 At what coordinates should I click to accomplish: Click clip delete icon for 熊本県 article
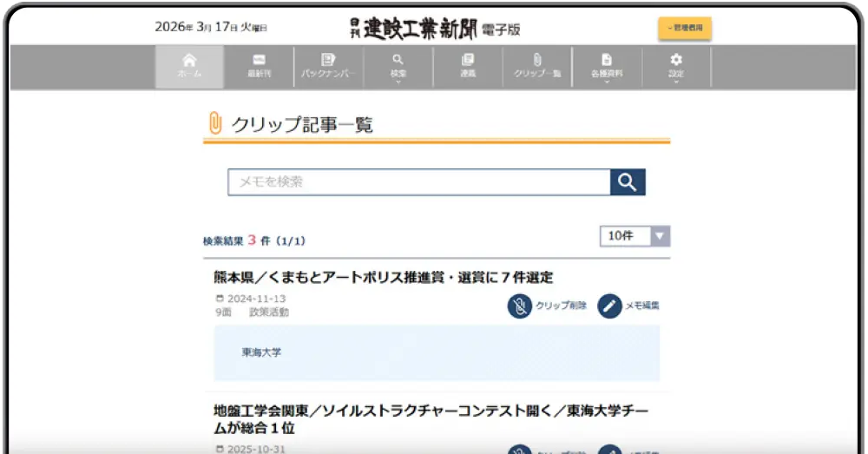click(520, 306)
